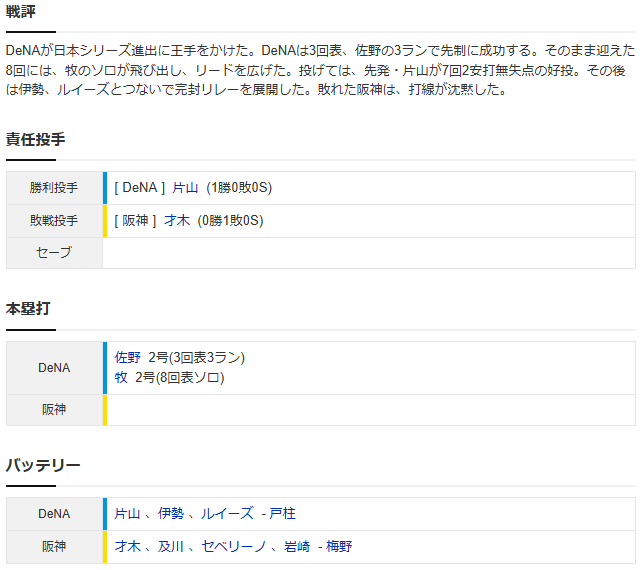Click 片山 in DeNA battery row
The height and width of the screenshot is (570, 640).
tap(127, 514)
